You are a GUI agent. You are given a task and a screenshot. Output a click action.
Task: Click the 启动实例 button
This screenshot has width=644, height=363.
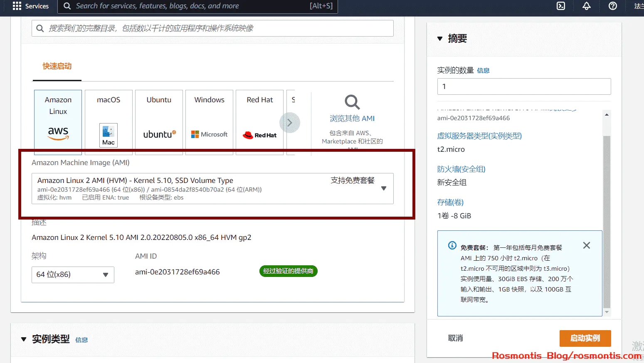(x=585, y=338)
